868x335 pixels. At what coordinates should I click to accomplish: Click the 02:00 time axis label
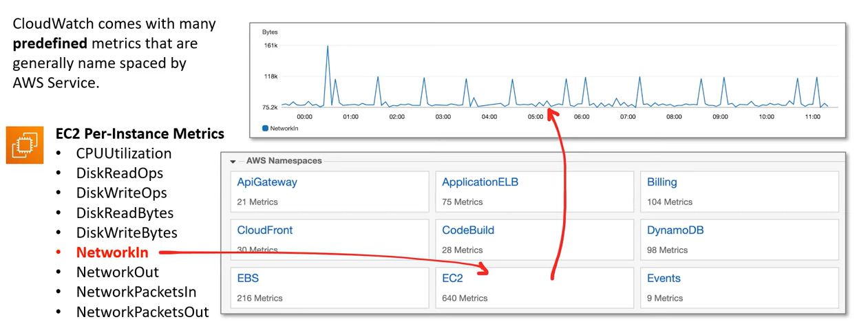pos(396,117)
